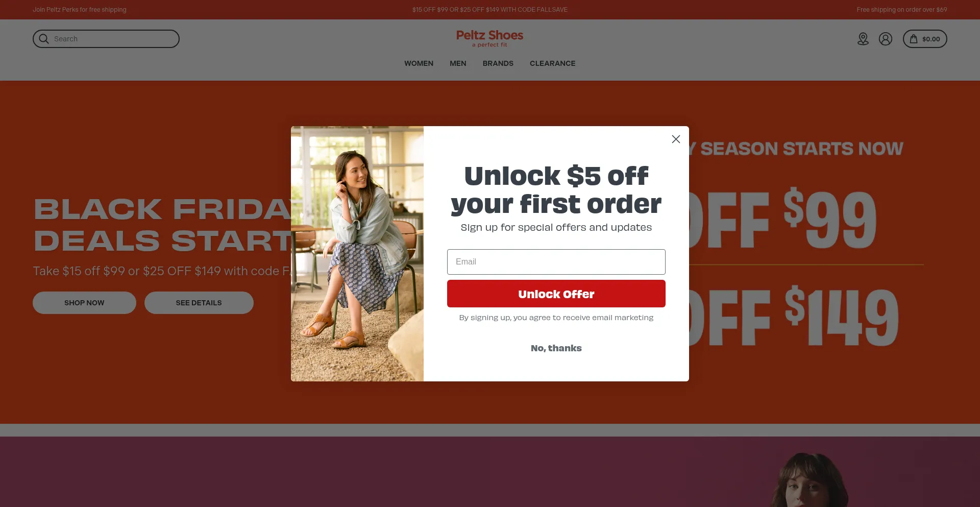Open the WOMEN menu
The height and width of the screenshot is (507, 980).
point(419,63)
